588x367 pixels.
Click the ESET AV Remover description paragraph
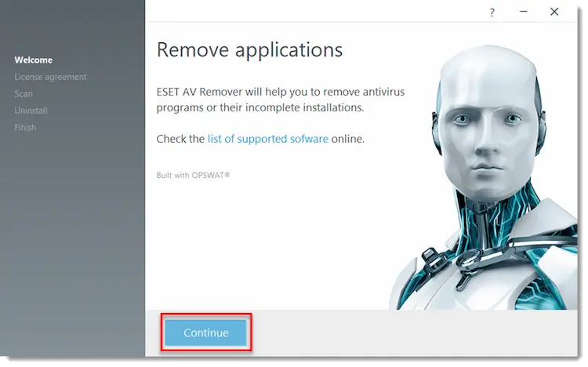pyautogui.click(x=281, y=100)
